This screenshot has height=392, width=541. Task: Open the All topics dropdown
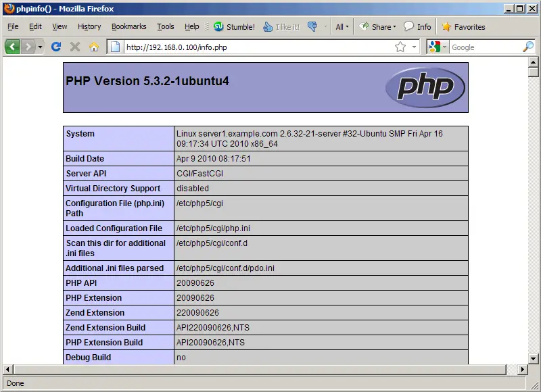tap(342, 27)
